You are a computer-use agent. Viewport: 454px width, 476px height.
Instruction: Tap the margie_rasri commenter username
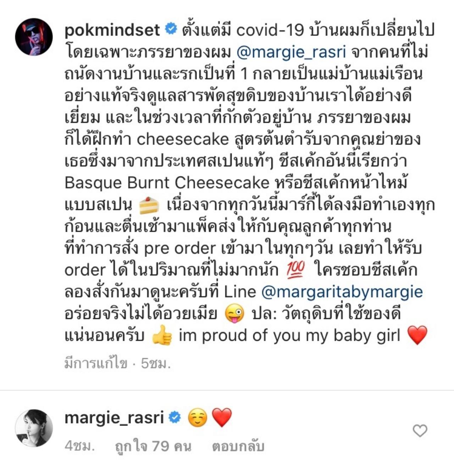click(114, 418)
